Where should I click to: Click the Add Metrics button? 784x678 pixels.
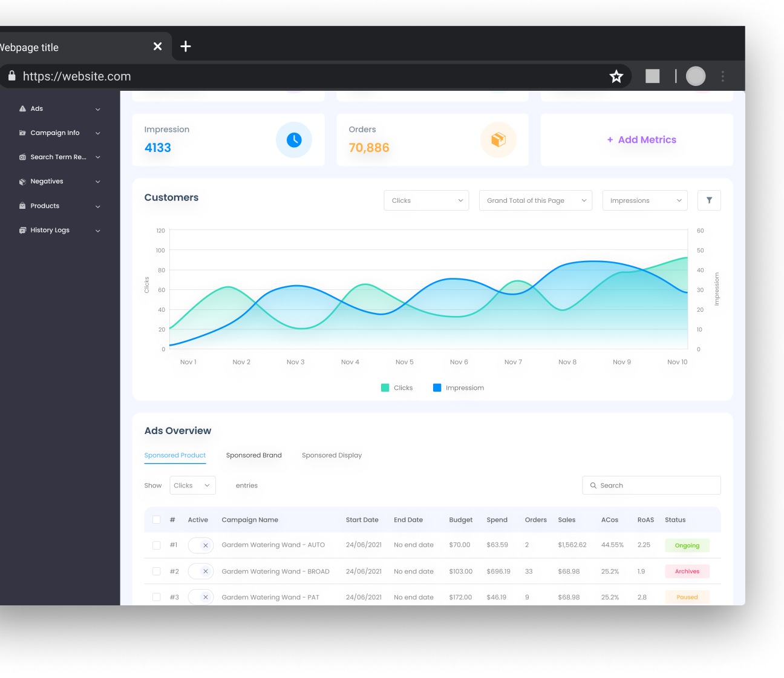641,139
